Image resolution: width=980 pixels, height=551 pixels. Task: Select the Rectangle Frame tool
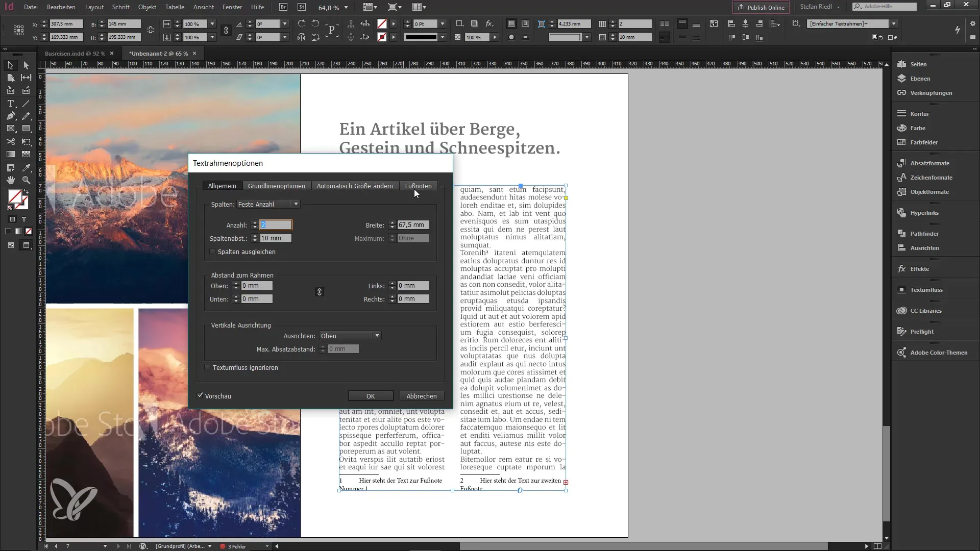10,129
